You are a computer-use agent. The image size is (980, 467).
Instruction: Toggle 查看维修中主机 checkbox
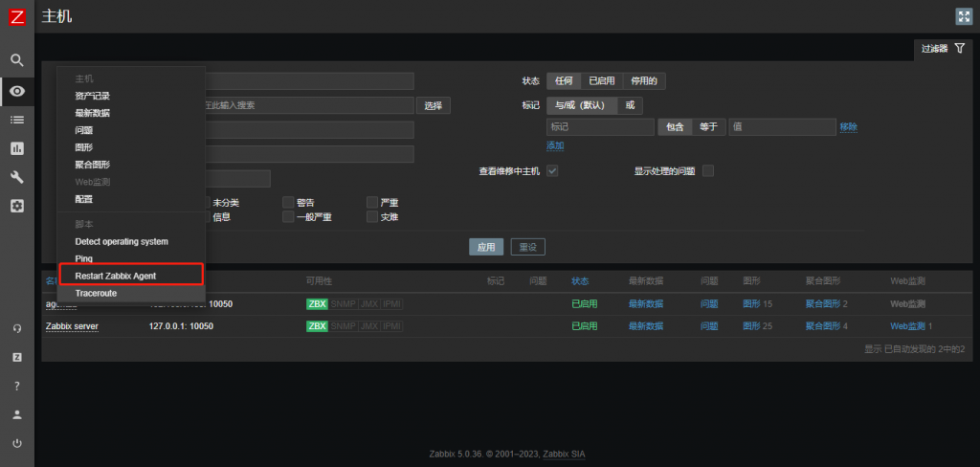(552, 170)
